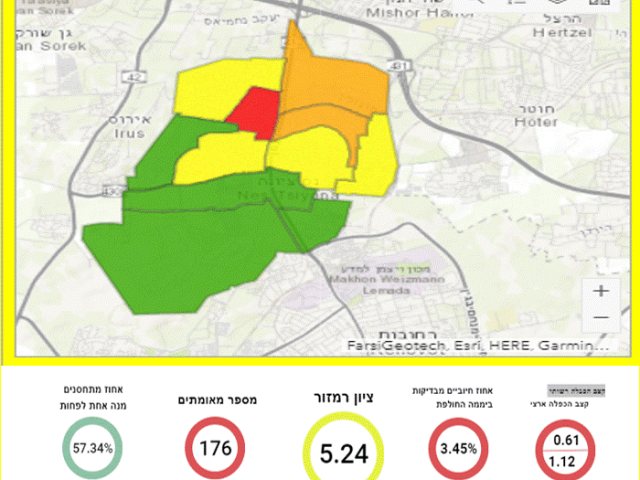Select the red neighborhood polygon on map
The image size is (640, 480).
[x=256, y=112]
